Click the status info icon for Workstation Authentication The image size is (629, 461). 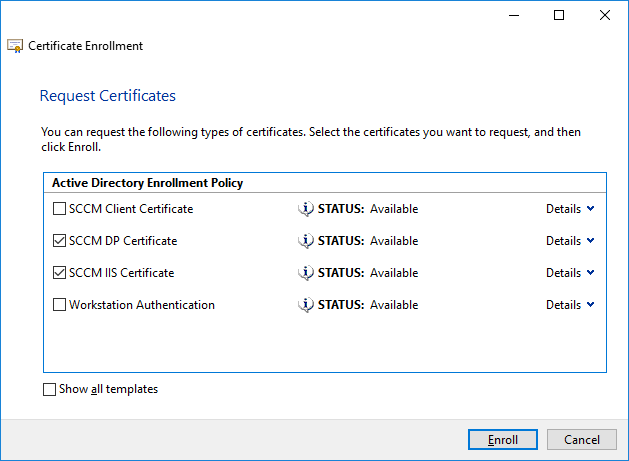[x=306, y=305]
